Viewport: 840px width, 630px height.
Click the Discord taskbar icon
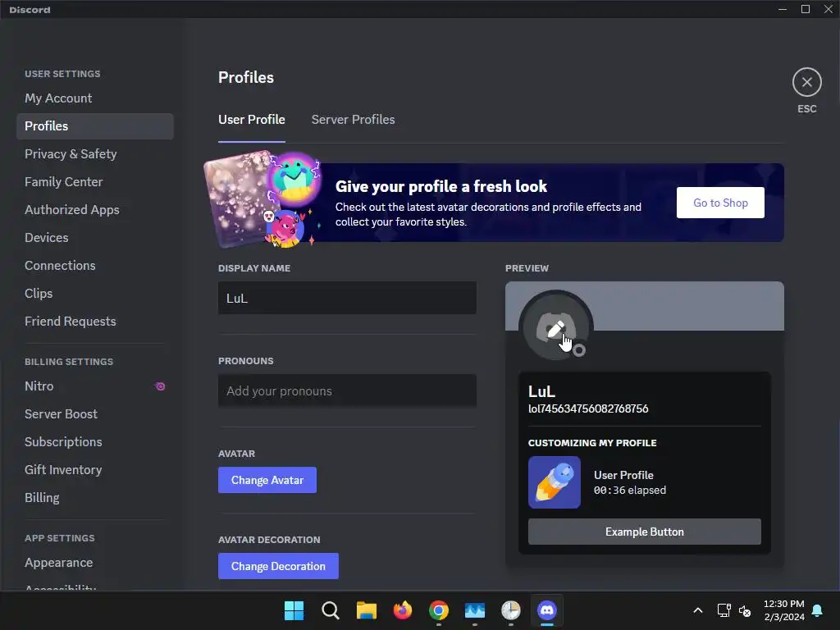547,610
